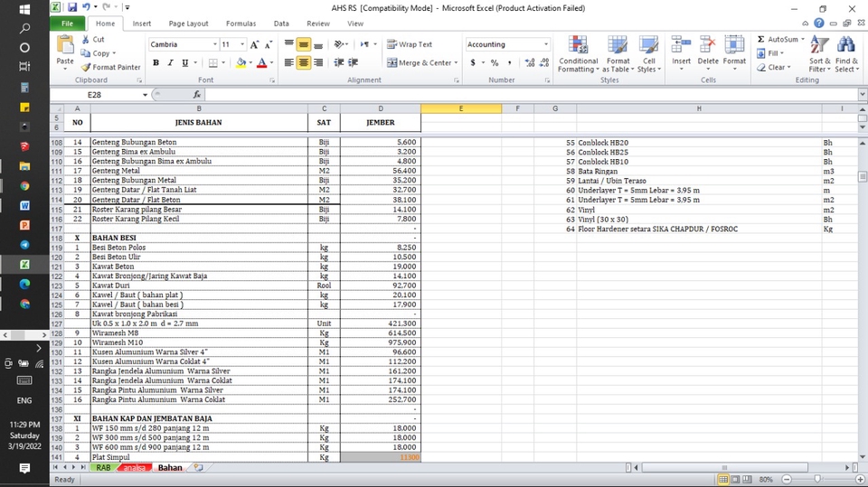This screenshot has width=868, height=487.
Task: Click the Undo icon
Action: (x=87, y=8)
